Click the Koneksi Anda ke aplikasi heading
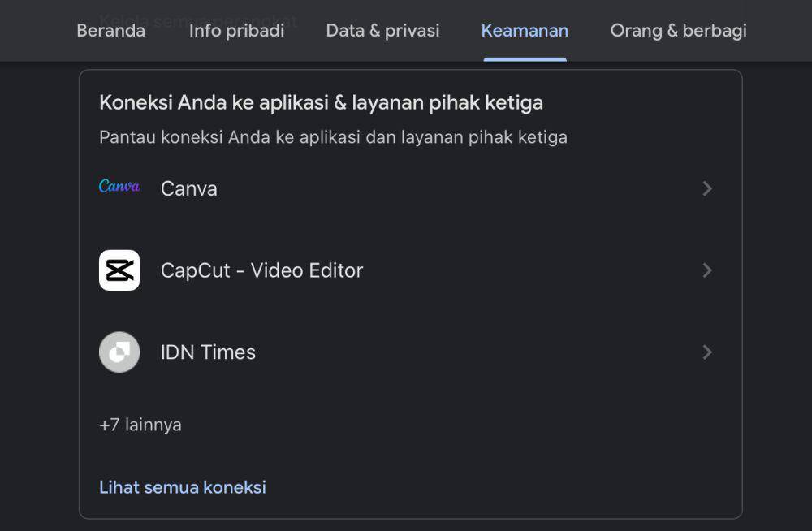Image resolution: width=812 pixels, height=531 pixels. (321, 102)
